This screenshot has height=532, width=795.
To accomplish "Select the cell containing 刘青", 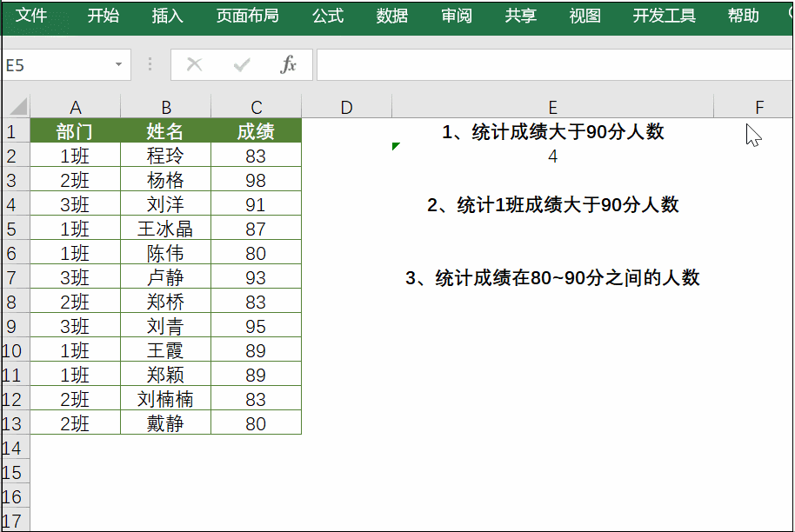I will tap(166, 326).
